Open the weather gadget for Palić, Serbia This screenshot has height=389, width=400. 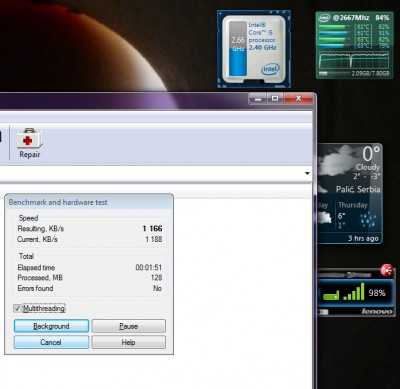click(350, 193)
